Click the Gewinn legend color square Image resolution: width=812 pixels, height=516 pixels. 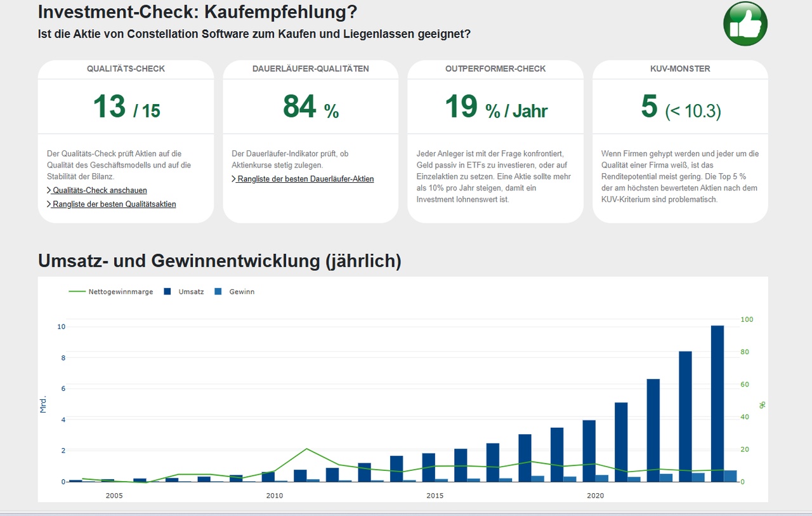point(218,292)
